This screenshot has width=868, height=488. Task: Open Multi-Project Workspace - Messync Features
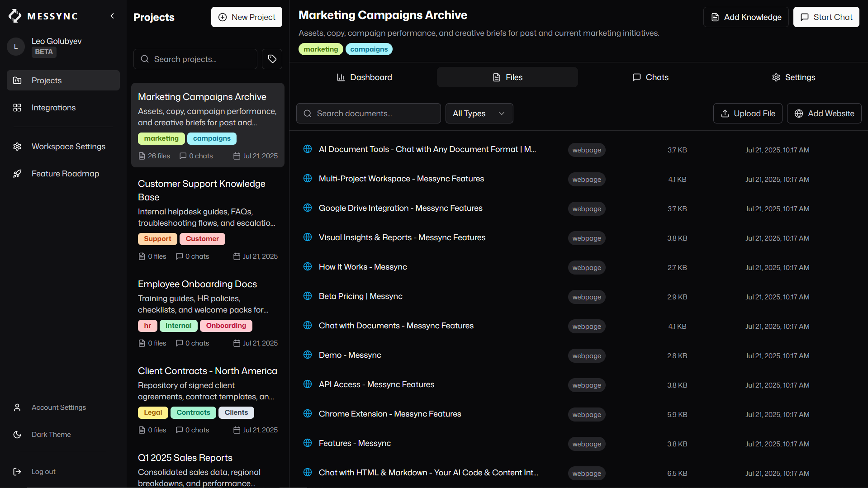coord(401,179)
